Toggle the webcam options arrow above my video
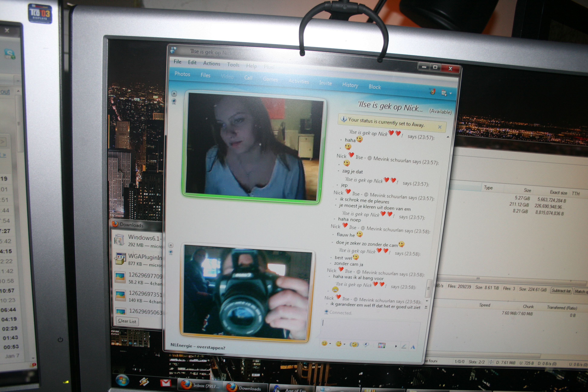The height and width of the screenshot is (392, 588). [171, 245]
